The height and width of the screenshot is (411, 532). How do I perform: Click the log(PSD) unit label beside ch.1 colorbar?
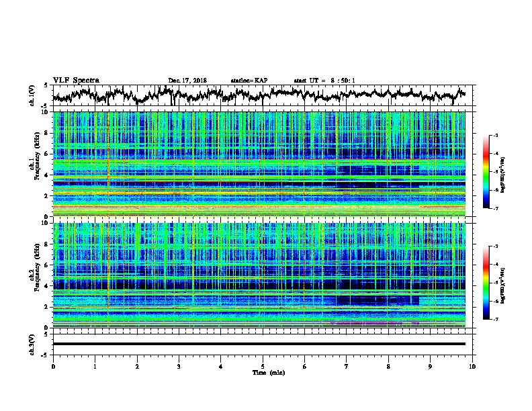coord(502,175)
